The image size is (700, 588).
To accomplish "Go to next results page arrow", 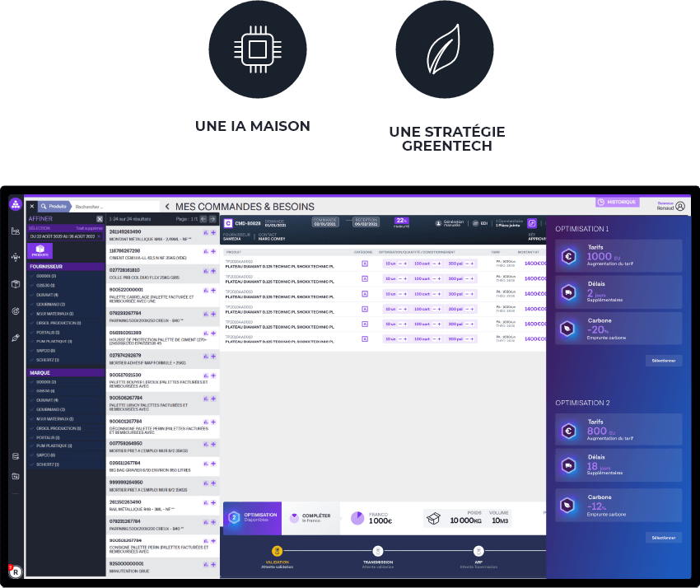I will tap(213, 219).
